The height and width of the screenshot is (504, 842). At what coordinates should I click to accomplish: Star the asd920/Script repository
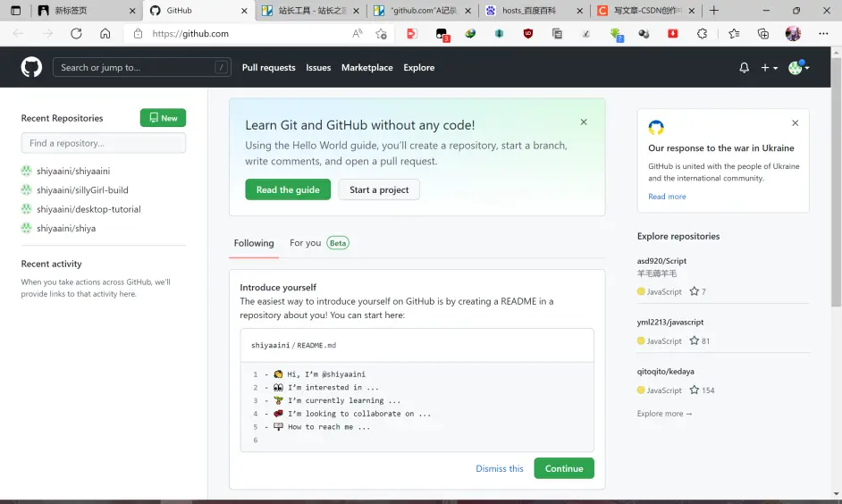click(x=695, y=291)
